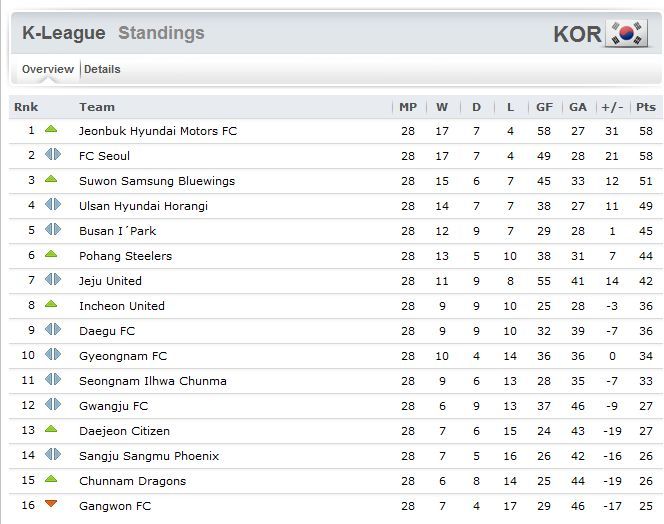Click the unchanged-rank icon next to FC Seoul
Viewport: 664px width, 524px height.
(x=53, y=154)
